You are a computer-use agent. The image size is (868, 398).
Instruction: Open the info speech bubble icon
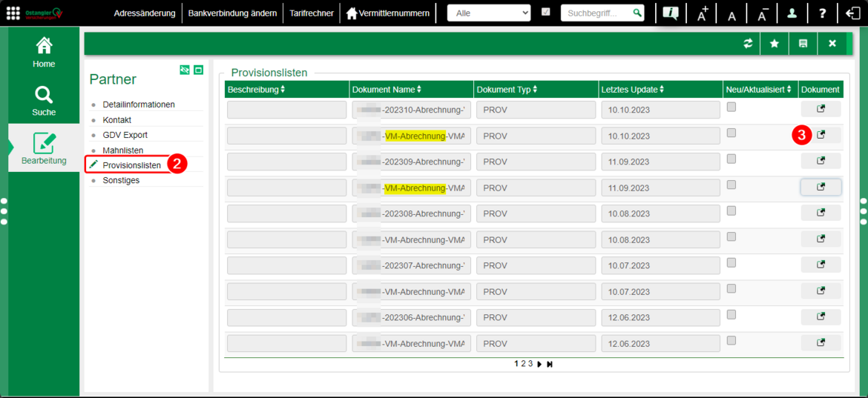pyautogui.click(x=671, y=13)
